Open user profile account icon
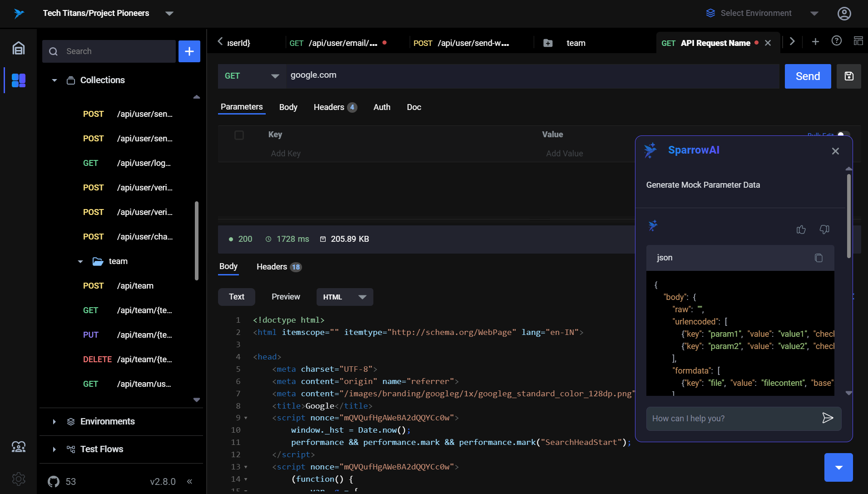 pos(844,13)
